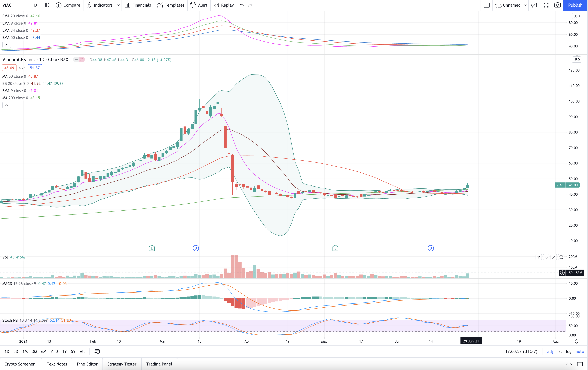Collapse the EMA indicator legend
Image resolution: width=588 pixels, height=370 pixels.
7,45
